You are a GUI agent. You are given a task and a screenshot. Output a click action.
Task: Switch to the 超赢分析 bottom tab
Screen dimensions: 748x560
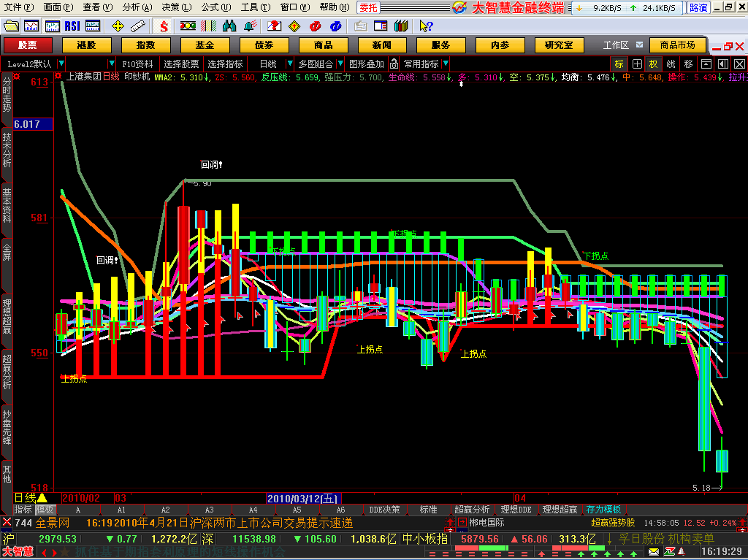[472, 510]
